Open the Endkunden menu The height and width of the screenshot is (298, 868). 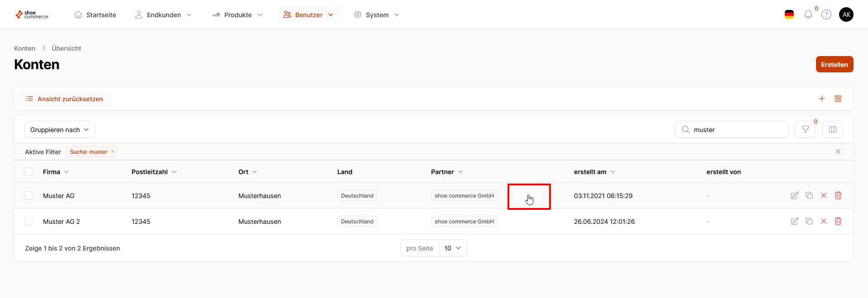[x=163, y=15]
